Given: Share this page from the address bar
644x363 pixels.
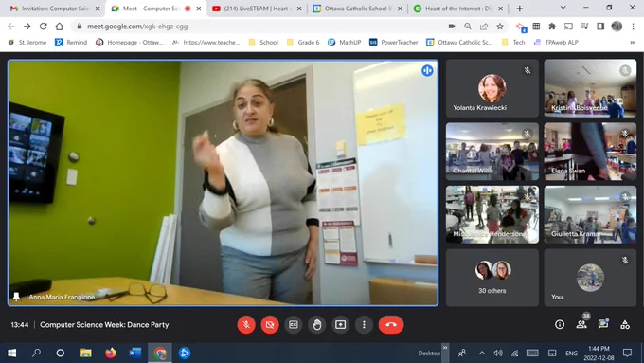Looking at the screenshot, I should [x=484, y=27].
